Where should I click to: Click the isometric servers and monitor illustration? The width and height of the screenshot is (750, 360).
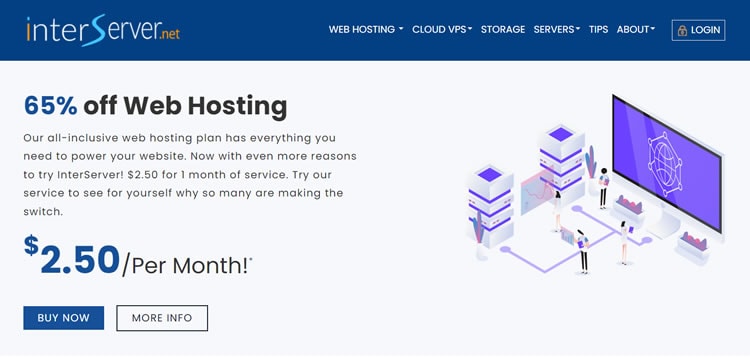pos(595,184)
